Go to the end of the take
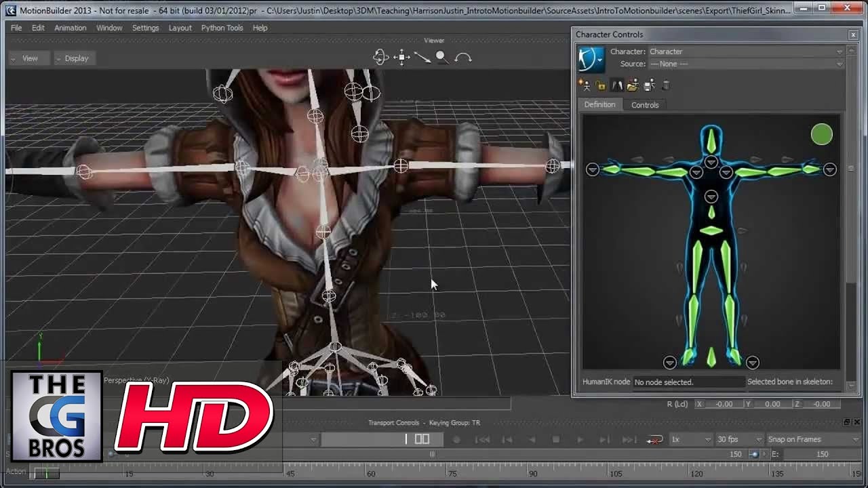The image size is (868, 488). 629,439
